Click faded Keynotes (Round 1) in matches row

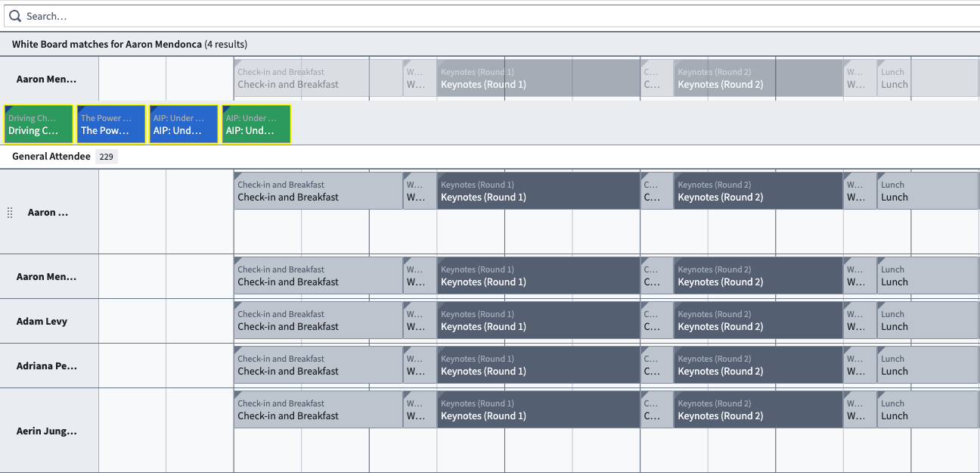coord(538,79)
